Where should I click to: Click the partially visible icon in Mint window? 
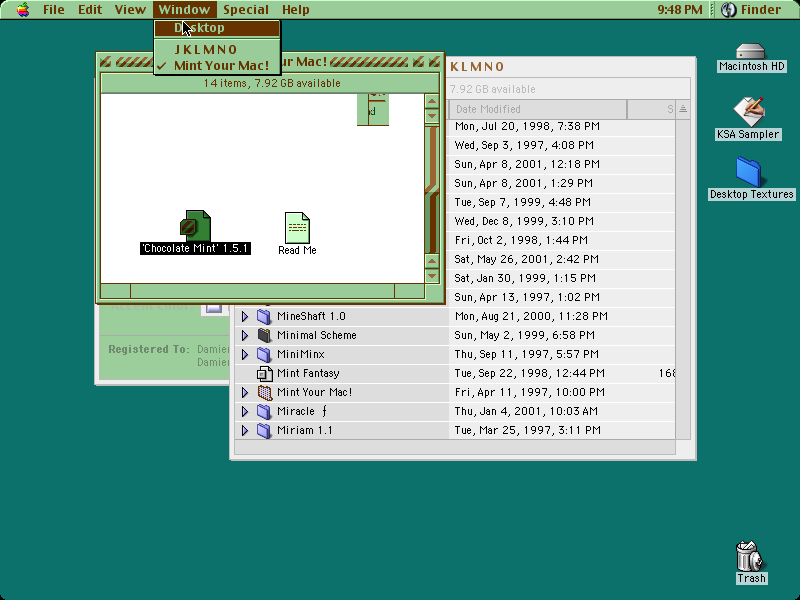pos(372,109)
